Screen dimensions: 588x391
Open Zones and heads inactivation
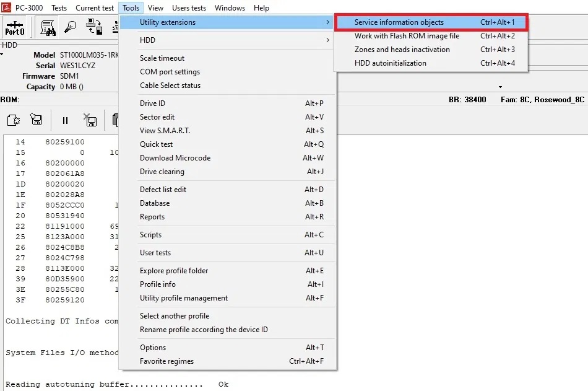431,50
